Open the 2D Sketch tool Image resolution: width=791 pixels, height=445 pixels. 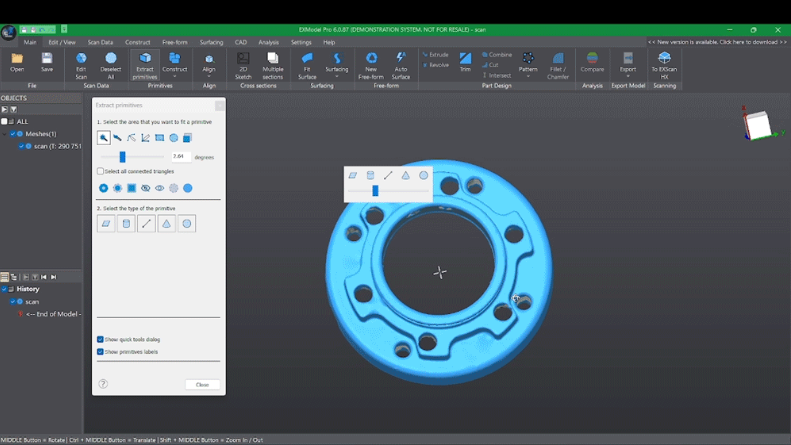[x=243, y=63]
